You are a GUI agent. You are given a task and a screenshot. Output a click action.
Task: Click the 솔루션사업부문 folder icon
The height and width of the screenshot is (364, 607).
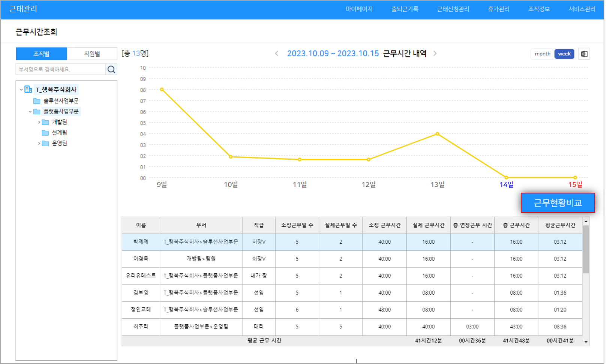[x=37, y=101]
